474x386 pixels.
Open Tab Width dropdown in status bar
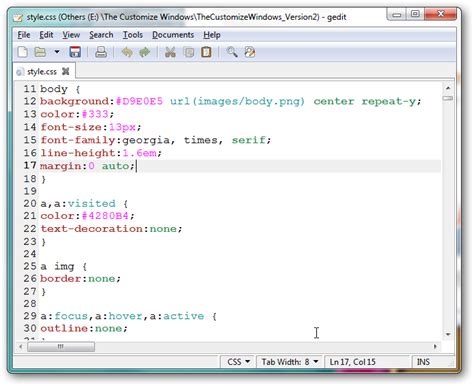pos(289,362)
